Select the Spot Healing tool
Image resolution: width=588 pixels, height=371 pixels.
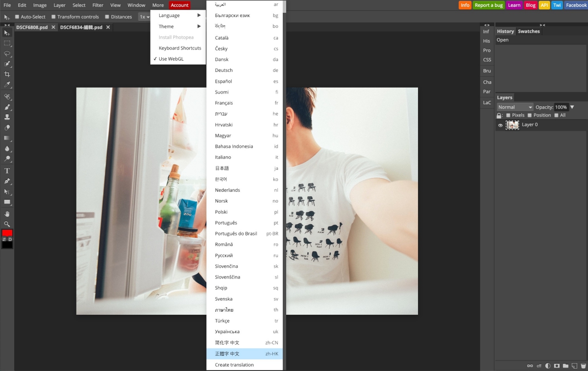pyautogui.click(x=7, y=96)
